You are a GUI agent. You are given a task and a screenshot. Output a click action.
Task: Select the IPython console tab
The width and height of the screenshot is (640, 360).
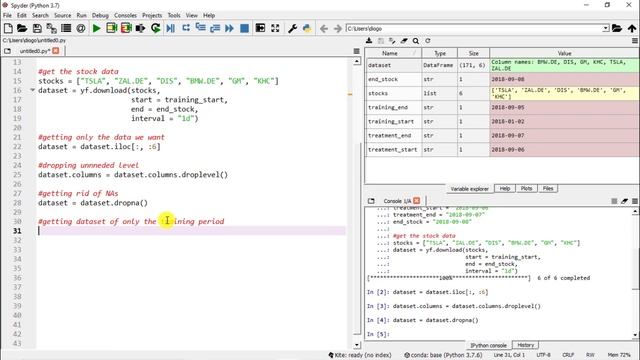[488, 345]
